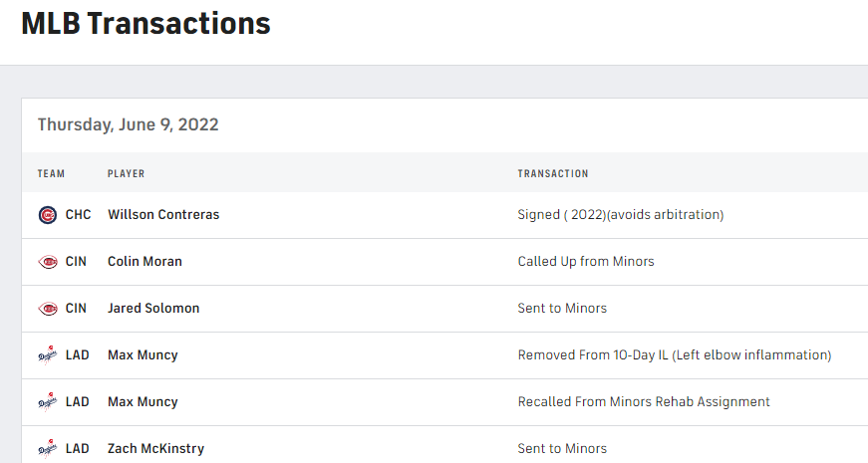Click the TRANSACTION column header
Image resolution: width=868 pixels, height=463 pixels.
pyautogui.click(x=553, y=173)
